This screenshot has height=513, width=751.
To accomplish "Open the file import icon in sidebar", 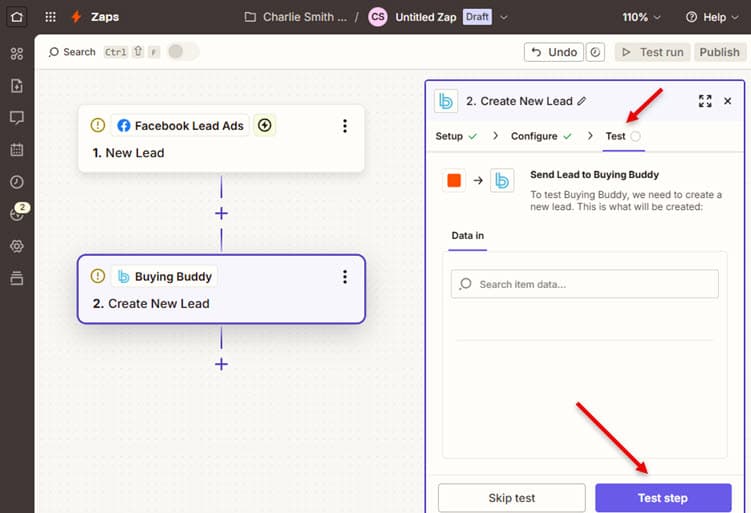I will (17, 86).
